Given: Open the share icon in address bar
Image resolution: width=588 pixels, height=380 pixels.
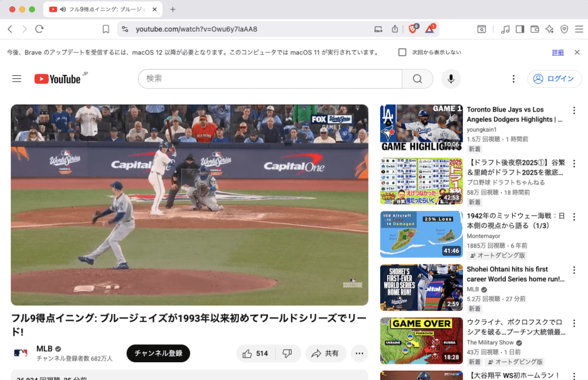Looking at the screenshot, I should click(395, 29).
